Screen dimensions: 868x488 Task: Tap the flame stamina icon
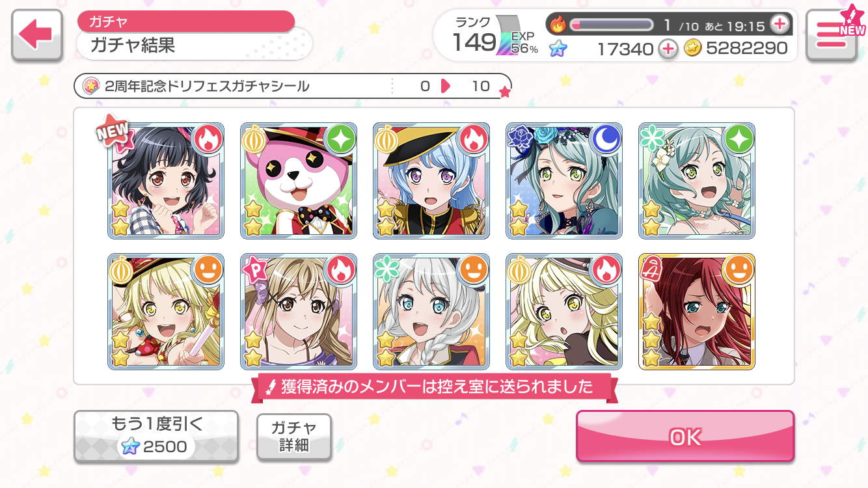558,25
